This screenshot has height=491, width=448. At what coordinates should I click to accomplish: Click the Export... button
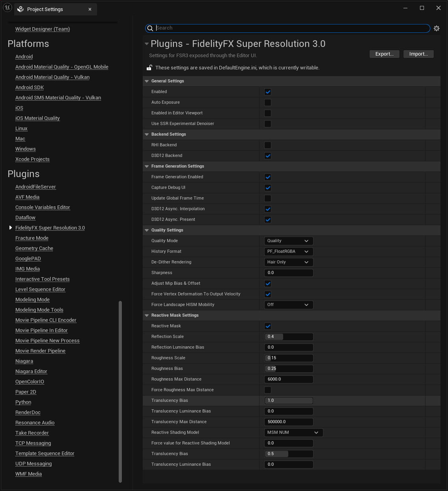pyautogui.click(x=384, y=54)
